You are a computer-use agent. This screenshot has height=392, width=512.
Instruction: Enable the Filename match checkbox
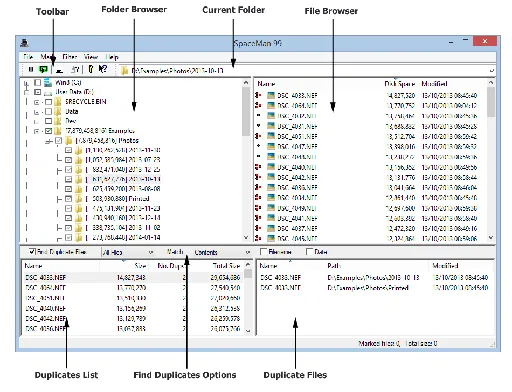pyautogui.click(x=263, y=252)
